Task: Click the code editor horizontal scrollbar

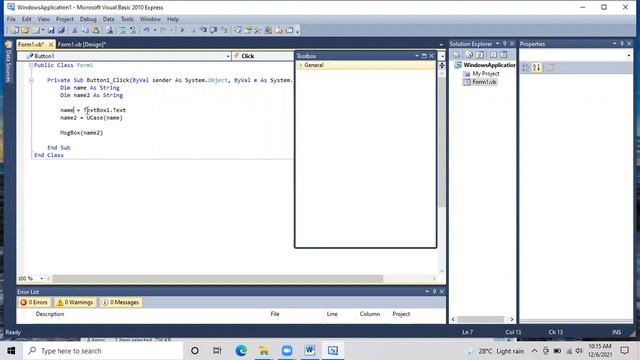Action: [218, 278]
